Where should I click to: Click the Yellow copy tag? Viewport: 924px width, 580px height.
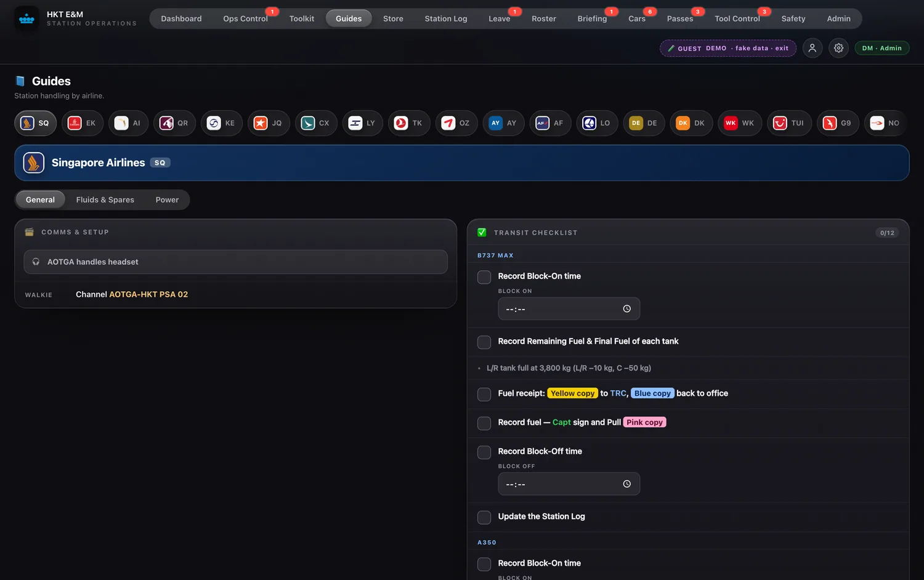point(573,393)
